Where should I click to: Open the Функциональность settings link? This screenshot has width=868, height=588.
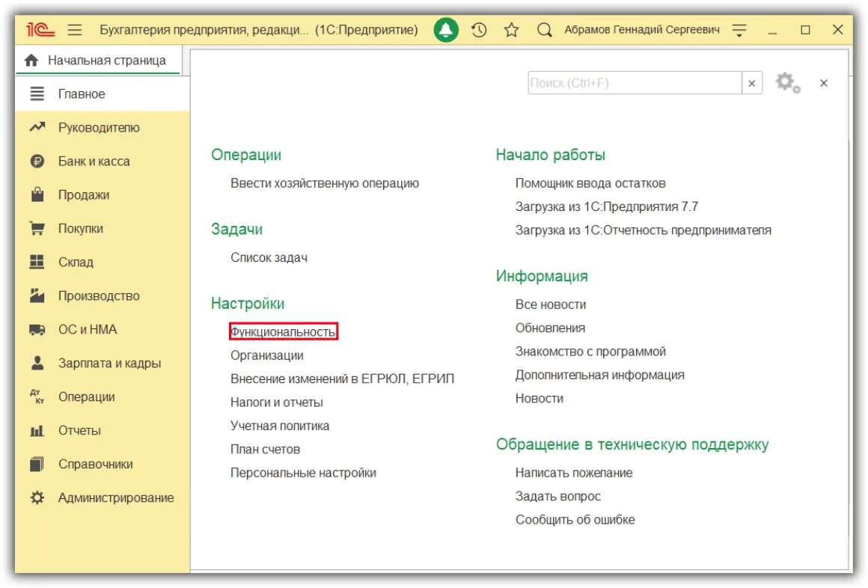[283, 332]
